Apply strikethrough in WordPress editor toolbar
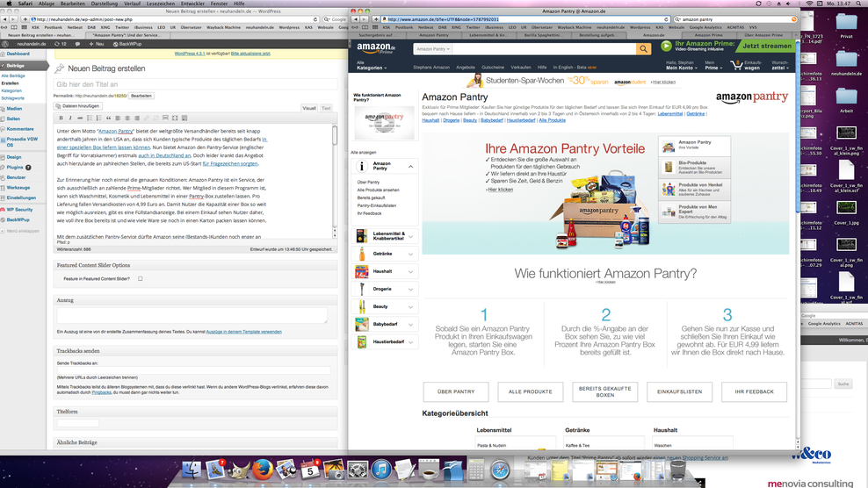This screenshot has width=868, height=488. point(80,118)
